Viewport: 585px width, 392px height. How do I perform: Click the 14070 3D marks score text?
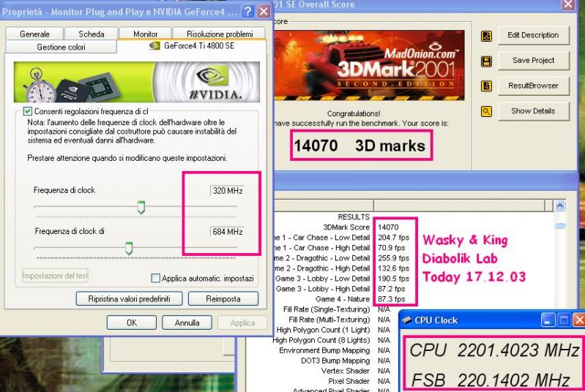359,146
